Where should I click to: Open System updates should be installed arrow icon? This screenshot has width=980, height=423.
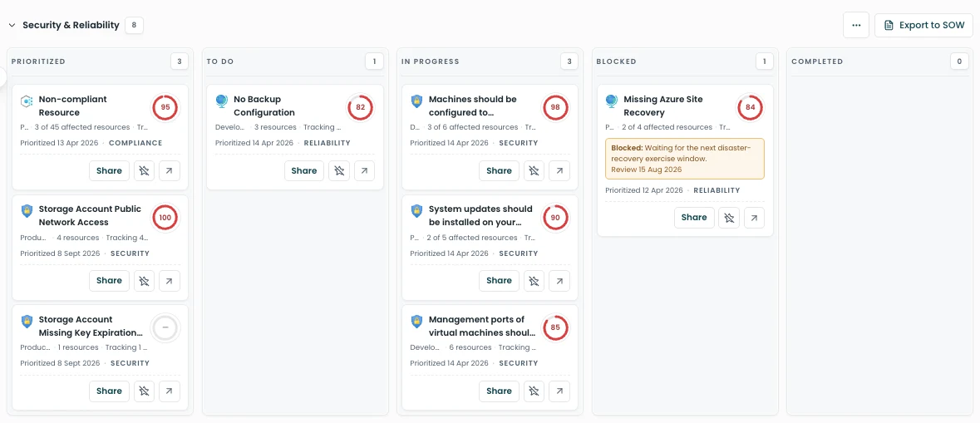tap(559, 281)
